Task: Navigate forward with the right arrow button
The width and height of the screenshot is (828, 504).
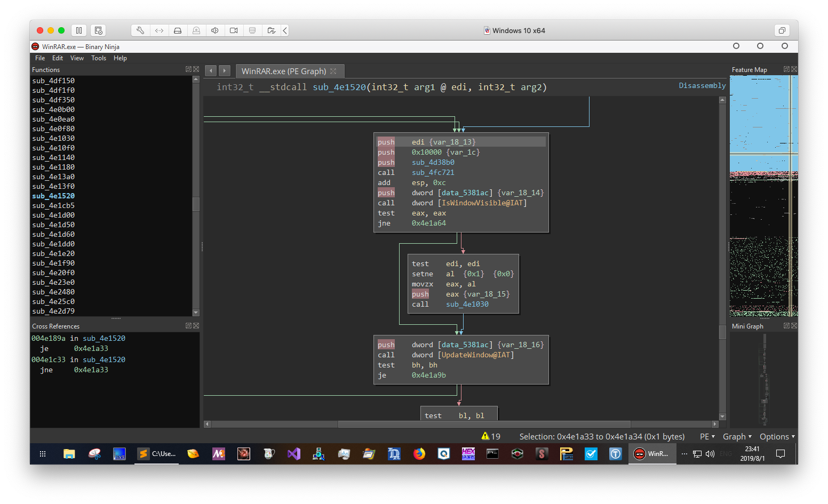Action: [225, 71]
